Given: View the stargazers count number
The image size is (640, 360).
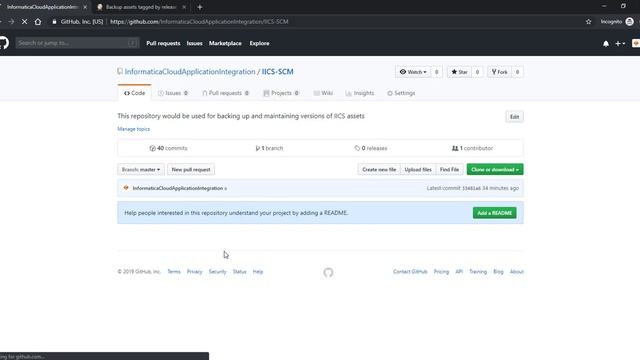Looking at the screenshot, I should [477, 72].
